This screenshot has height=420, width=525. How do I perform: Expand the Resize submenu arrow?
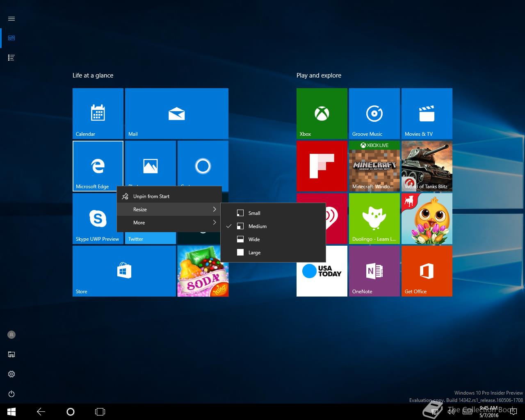[x=215, y=210]
